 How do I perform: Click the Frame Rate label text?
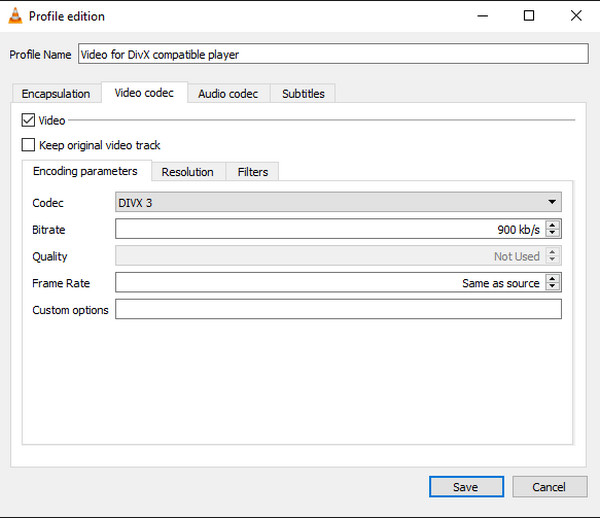61,283
